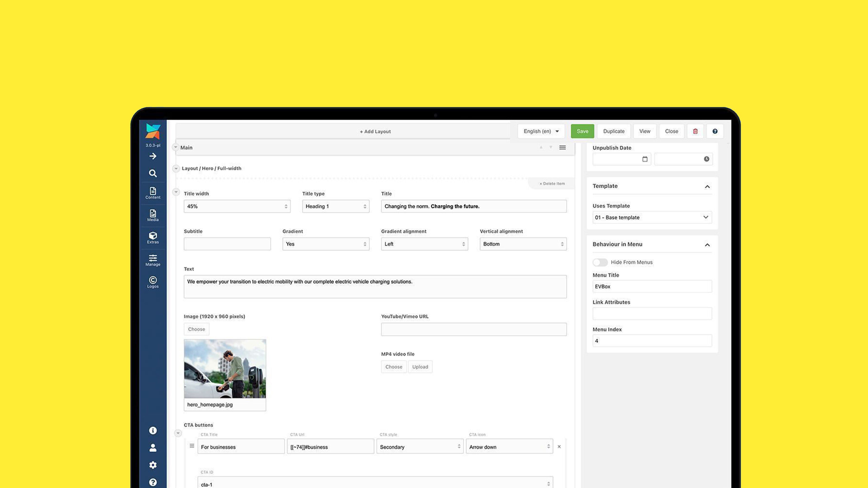Open the Extras menu in sidebar

click(153, 238)
